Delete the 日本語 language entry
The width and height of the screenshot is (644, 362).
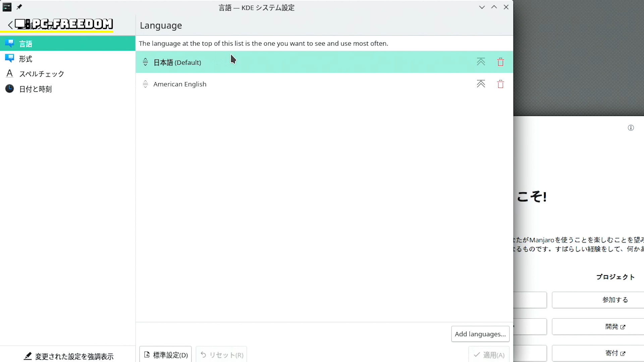point(500,62)
